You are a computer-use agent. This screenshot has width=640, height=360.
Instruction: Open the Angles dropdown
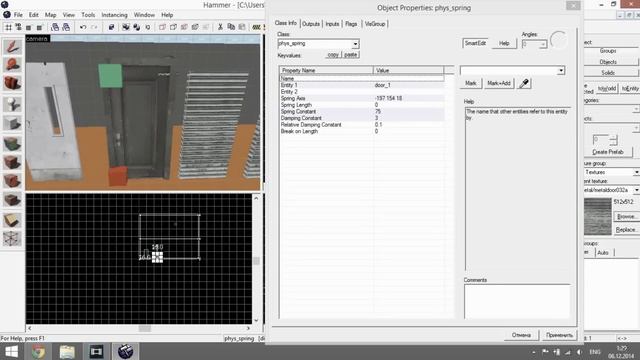pyautogui.click(x=534, y=44)
